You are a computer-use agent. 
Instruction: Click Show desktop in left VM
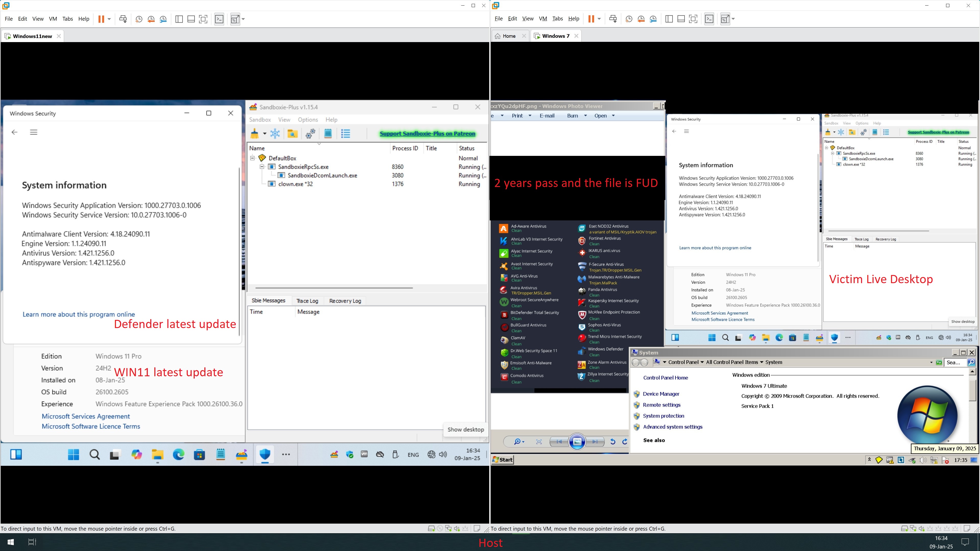(466, 430)
